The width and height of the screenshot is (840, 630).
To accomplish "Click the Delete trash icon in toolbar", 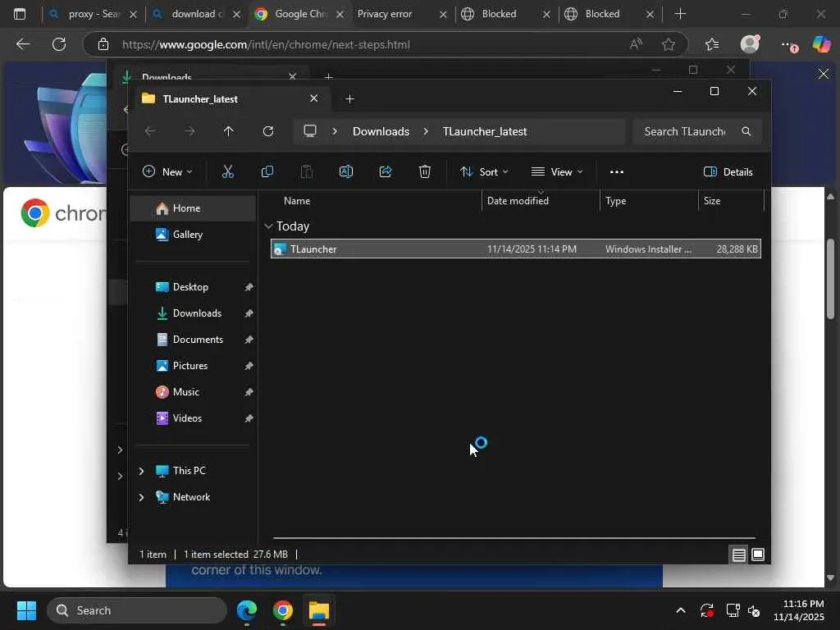I will 424,171.
